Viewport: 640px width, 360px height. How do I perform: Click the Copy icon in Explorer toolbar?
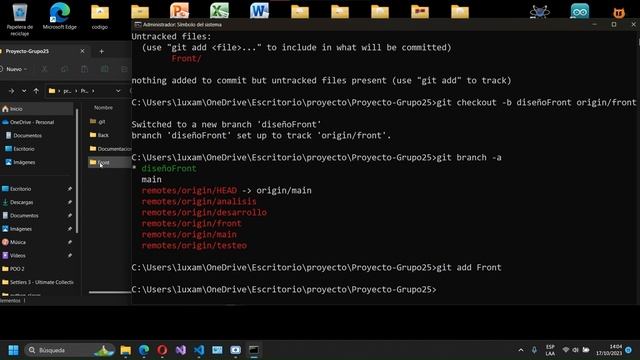click(x=64, y=69)
